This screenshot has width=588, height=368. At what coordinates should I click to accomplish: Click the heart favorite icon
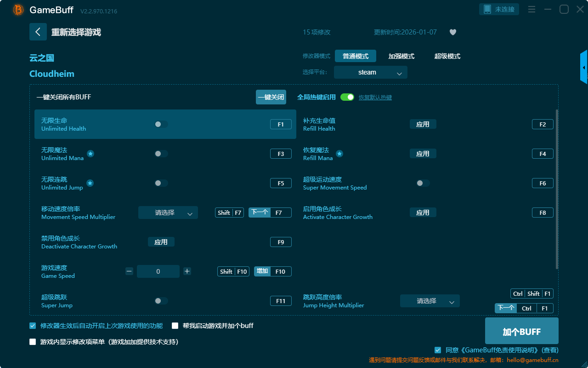[452, 32]
